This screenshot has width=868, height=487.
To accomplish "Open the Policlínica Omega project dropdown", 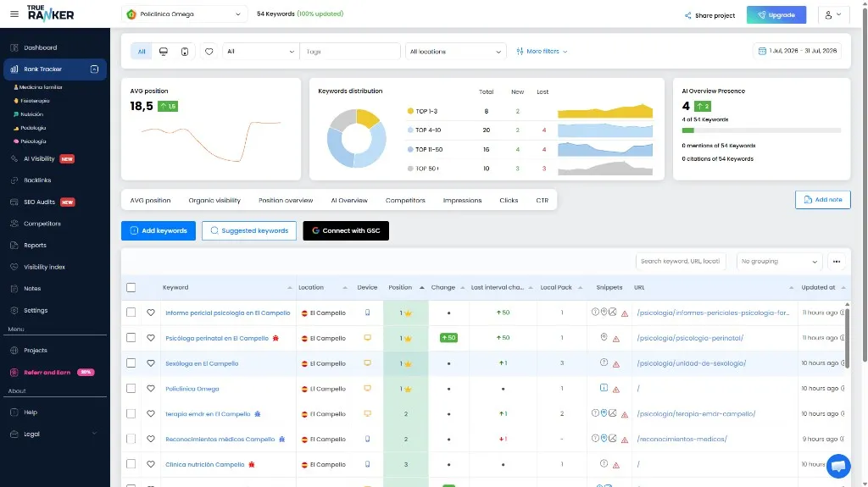I will tap(184, 14).
